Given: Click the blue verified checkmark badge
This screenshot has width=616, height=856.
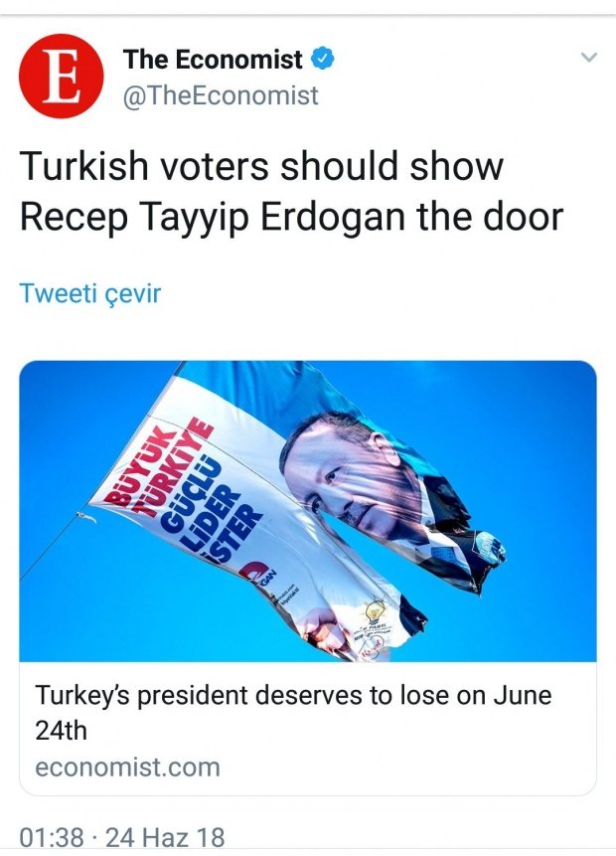Looking at the screenshot, I should [x=323, y=59].
